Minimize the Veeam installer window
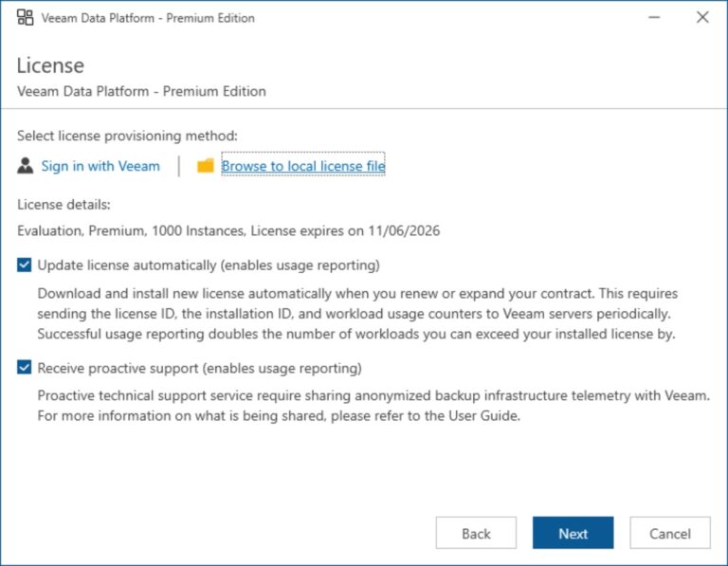Image resolution: width=728 pixels, height=566 pixels. (x=654, y=18)
